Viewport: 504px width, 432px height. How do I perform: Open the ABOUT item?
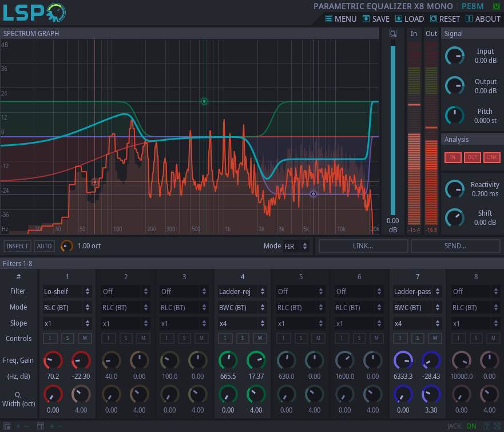(x=483, y=19)
